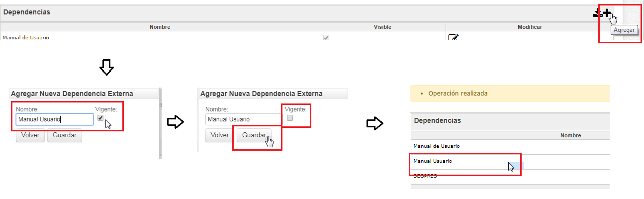
Task: Click Manual de Usuario in the top table
Action: (x=26, y=38)
